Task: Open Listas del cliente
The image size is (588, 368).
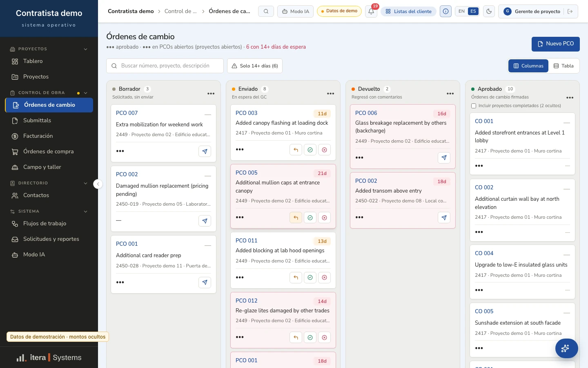Action: (x=408, y=11)
